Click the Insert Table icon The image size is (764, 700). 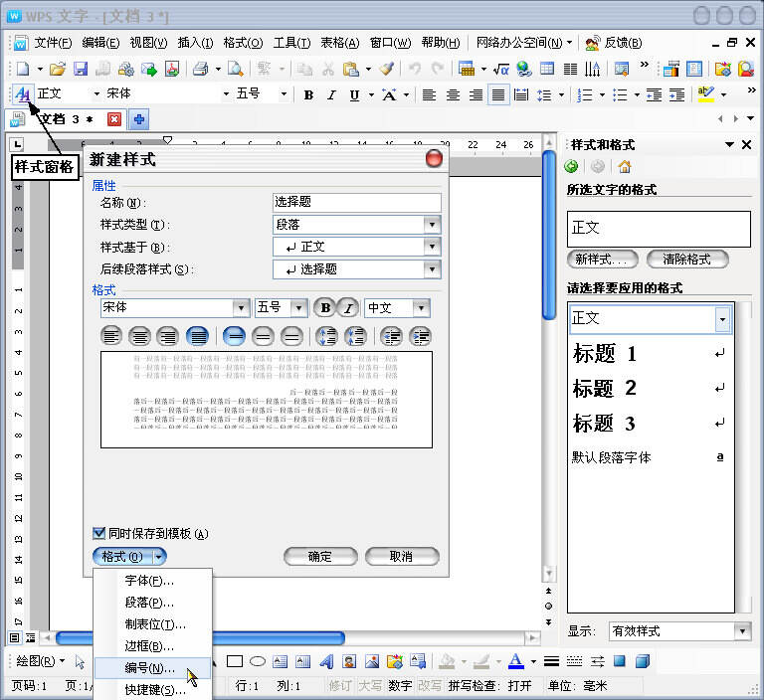pyautogui.click(x=467, y=69)
